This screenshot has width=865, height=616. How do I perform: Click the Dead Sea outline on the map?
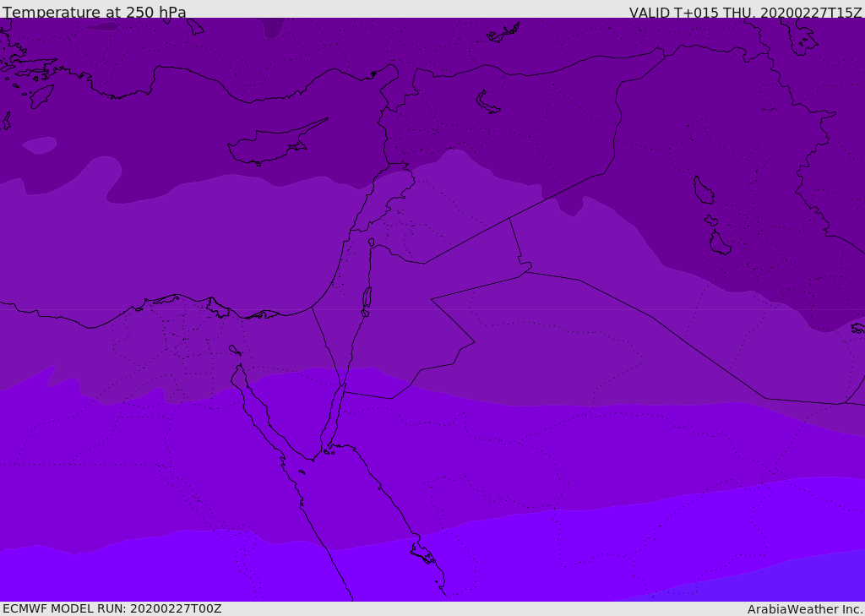tap(367, 298)
